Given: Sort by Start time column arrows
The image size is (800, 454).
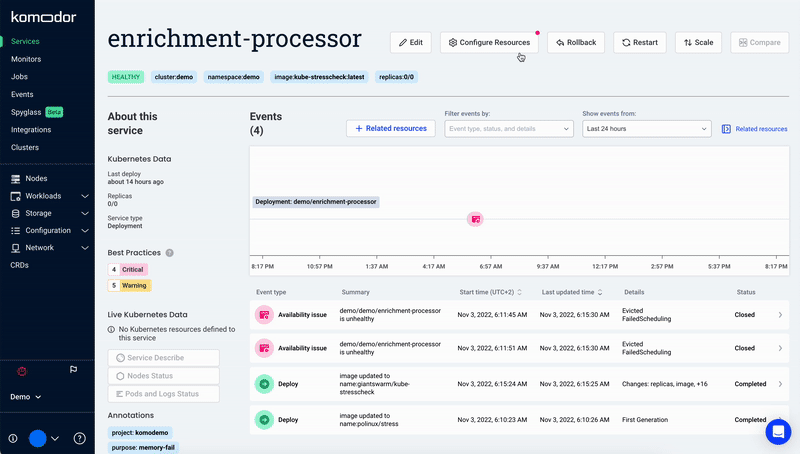Looking at the screenshot, I should [519, 292].
